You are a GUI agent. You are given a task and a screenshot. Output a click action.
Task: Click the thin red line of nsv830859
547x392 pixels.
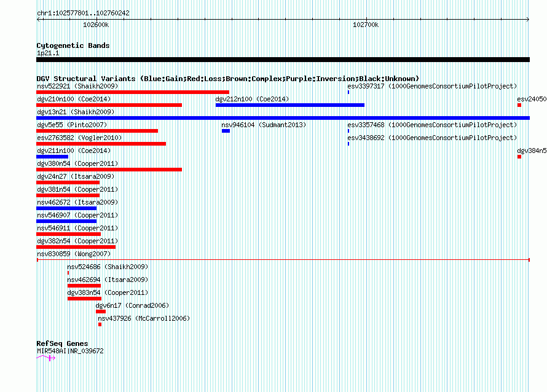[283, 260]
